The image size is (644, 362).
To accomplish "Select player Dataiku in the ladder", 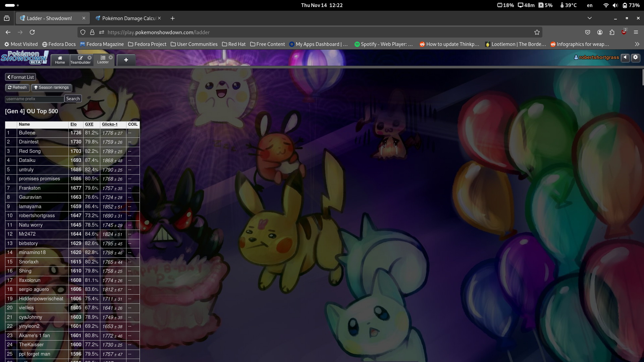I will (x=27, y=160).
